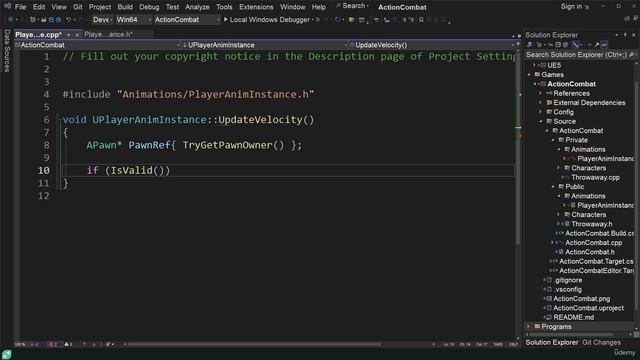Screen dimensions: 640x360
Task: Click the Undo icon in toolbar
Action: point(69,20)
